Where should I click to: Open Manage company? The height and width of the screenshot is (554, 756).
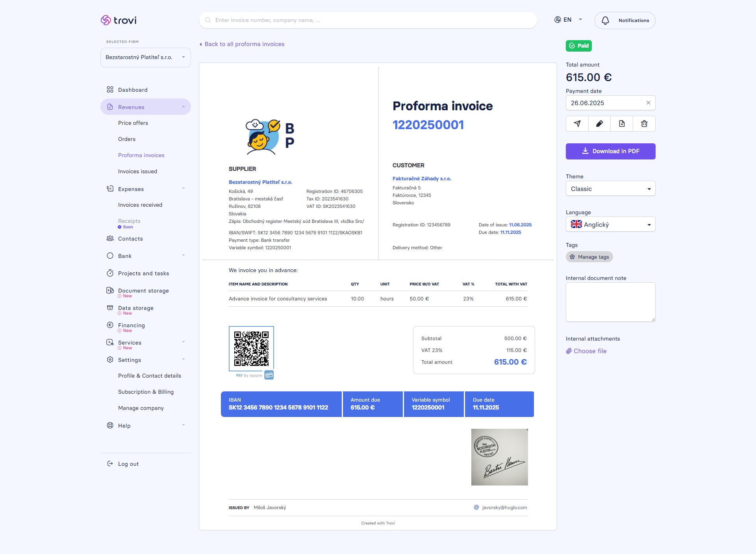141,408
